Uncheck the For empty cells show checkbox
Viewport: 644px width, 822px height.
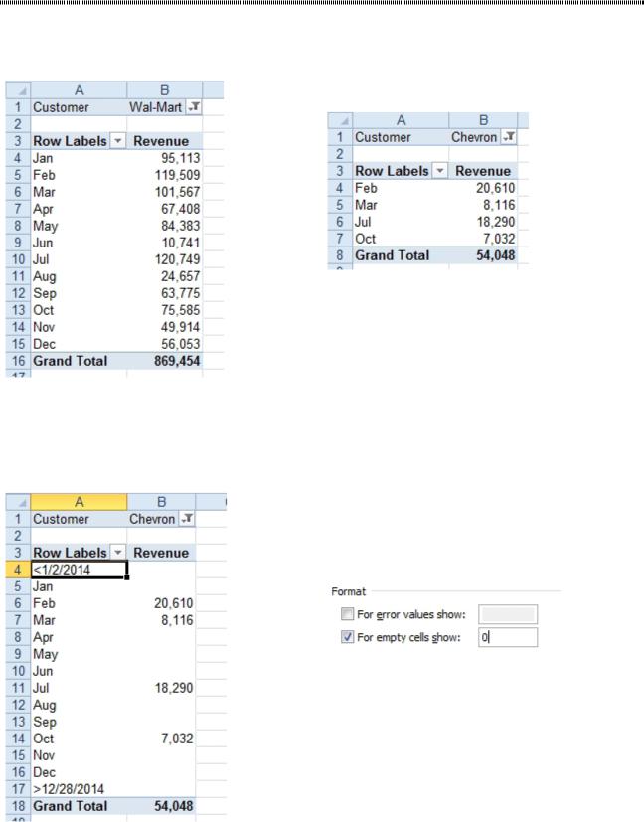pyautogui.click(x=347, y=637)
